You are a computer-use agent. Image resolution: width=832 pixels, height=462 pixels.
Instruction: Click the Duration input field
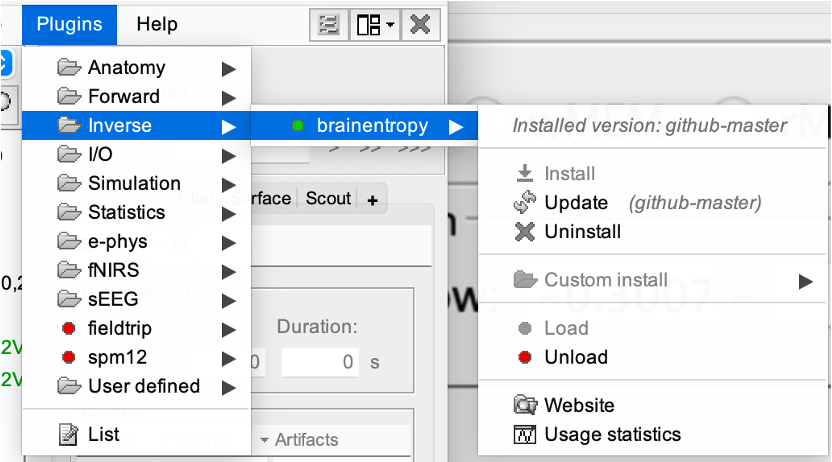point(320,362)
